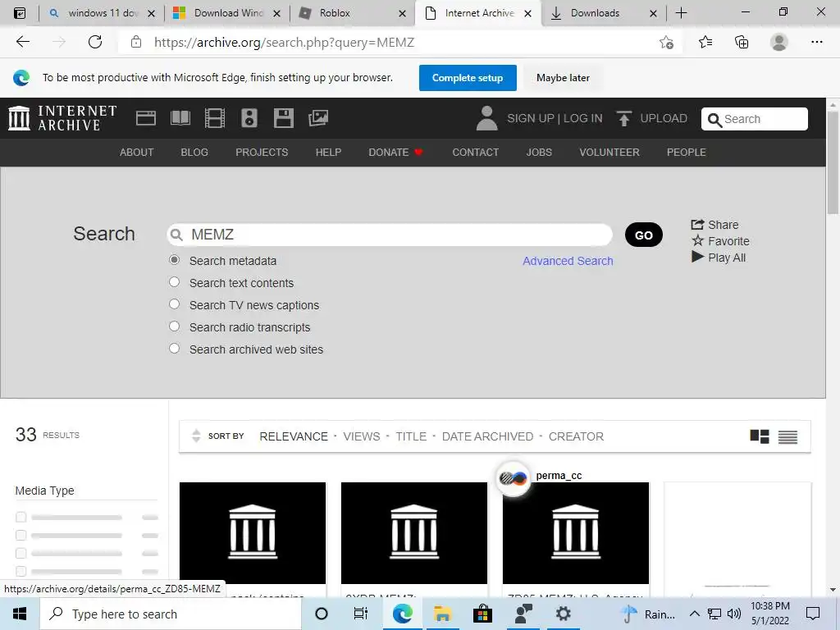Open the Settings gear in taskbar

(563, 614)
